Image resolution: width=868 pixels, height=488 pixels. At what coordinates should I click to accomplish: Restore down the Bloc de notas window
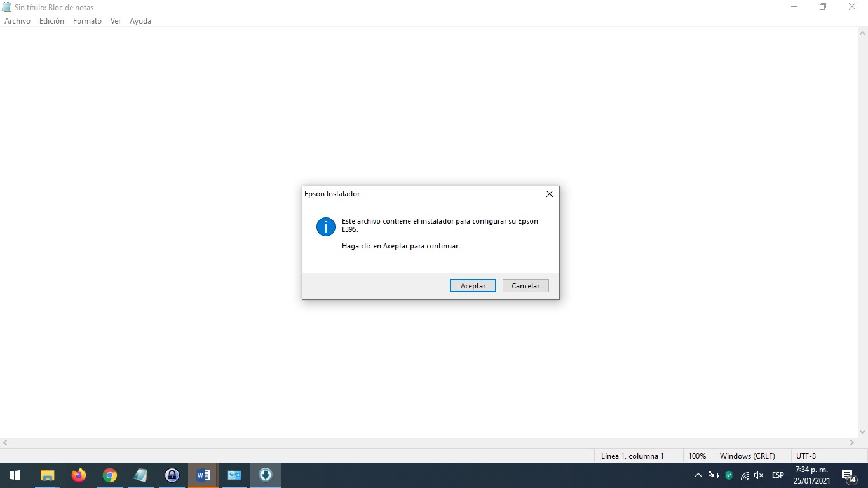[823, 7]
